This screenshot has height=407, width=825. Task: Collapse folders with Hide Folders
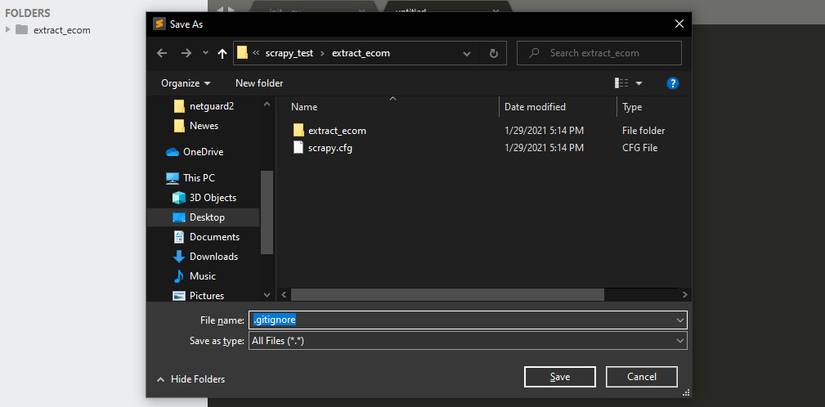click(x=192, y=379)
